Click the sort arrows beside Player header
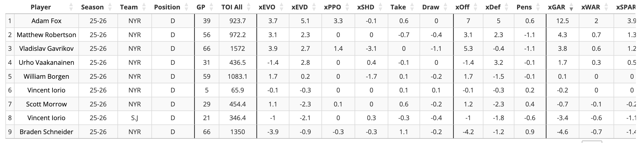Image resolution: width=644 pixels, height=143 pixels. click(x=71, y=7)
